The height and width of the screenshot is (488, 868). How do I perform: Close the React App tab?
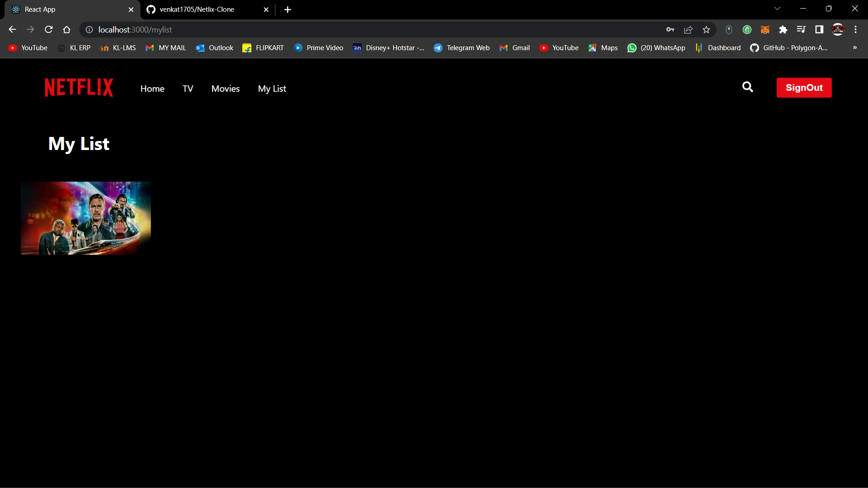[131, 9]
